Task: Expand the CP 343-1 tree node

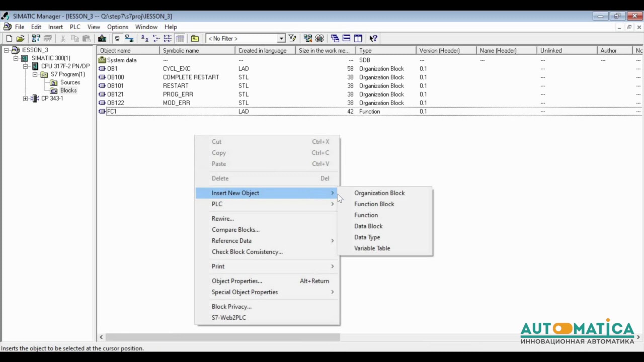Action: point(26,99)
